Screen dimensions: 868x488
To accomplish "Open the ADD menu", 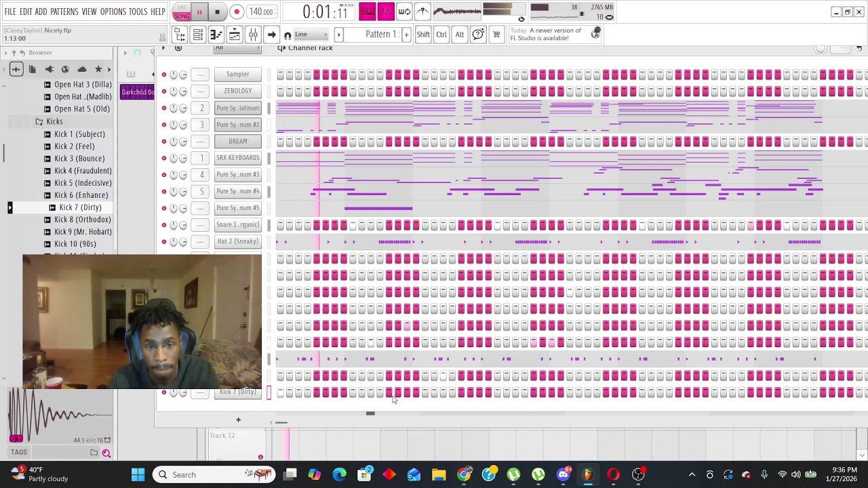I will click(x=41, y=12).
